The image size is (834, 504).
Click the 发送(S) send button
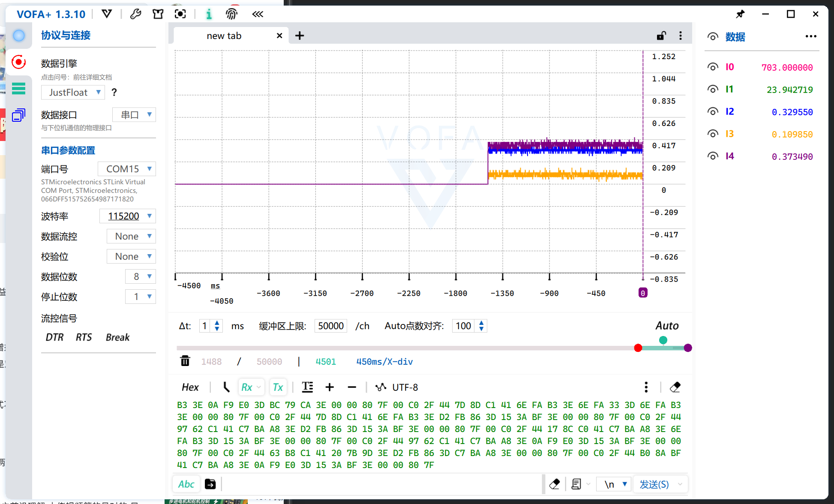tap(654, 484)
